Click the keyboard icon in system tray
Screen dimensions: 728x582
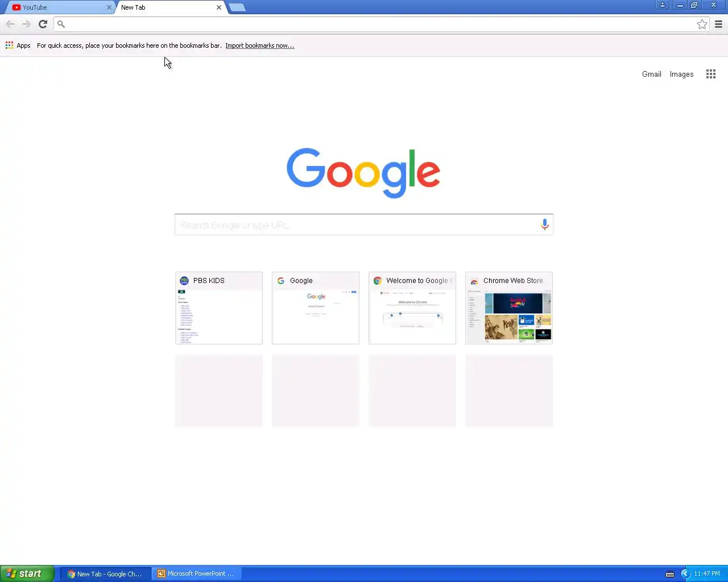(x=670, y=573)
